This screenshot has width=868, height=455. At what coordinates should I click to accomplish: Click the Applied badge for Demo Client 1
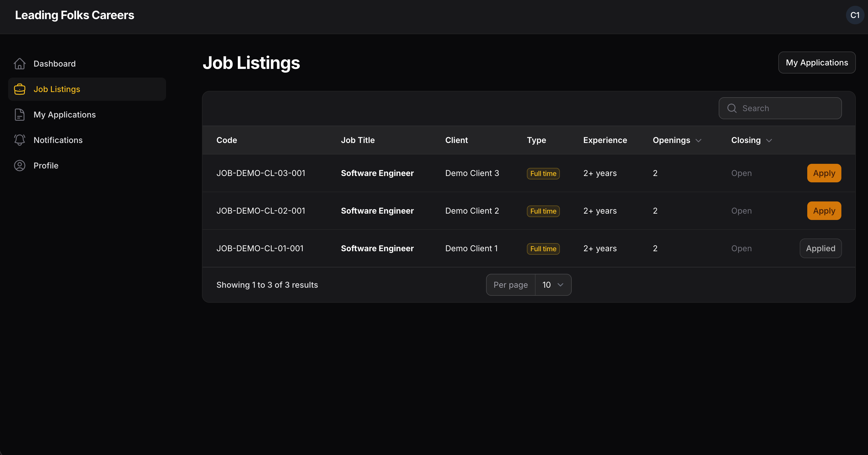821,248
